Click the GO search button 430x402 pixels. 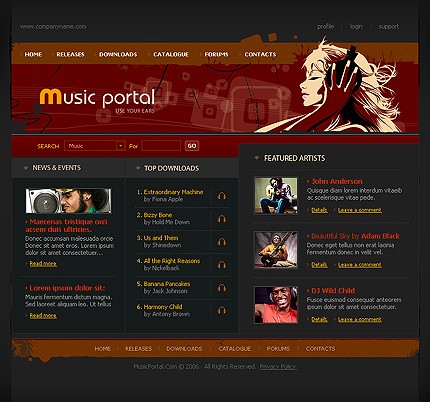pyautogui.click(x=192, y=146)
